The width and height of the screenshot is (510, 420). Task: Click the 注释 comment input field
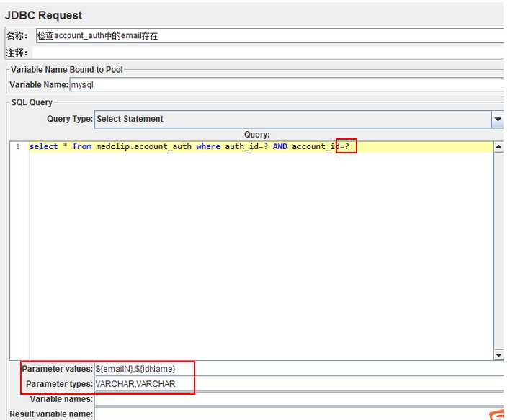268,53
